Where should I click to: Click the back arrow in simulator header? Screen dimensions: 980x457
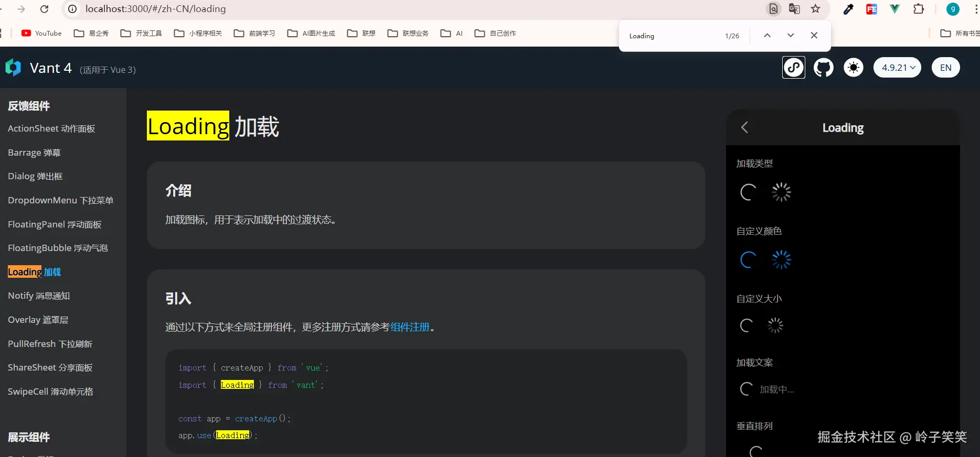pos(744,127)
